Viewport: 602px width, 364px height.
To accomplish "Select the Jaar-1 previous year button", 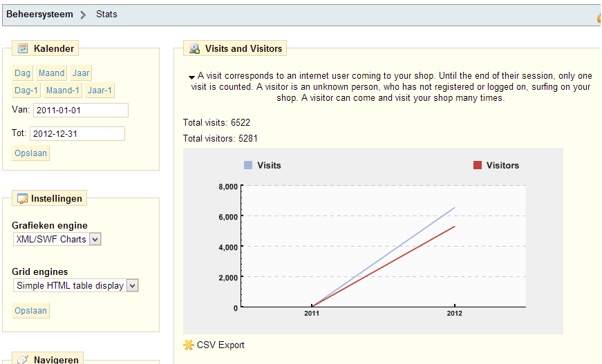I will point(100,90).
